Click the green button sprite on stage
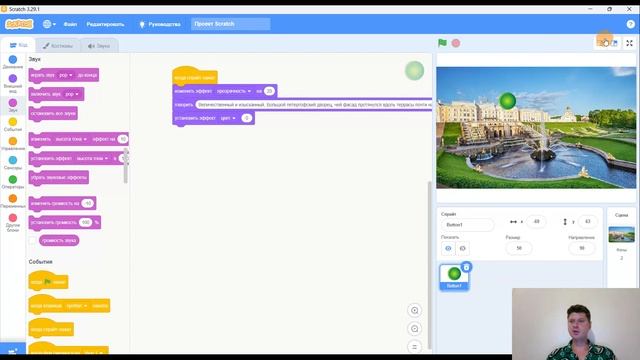This screenshot has height=360, width=640. point(508,101)
